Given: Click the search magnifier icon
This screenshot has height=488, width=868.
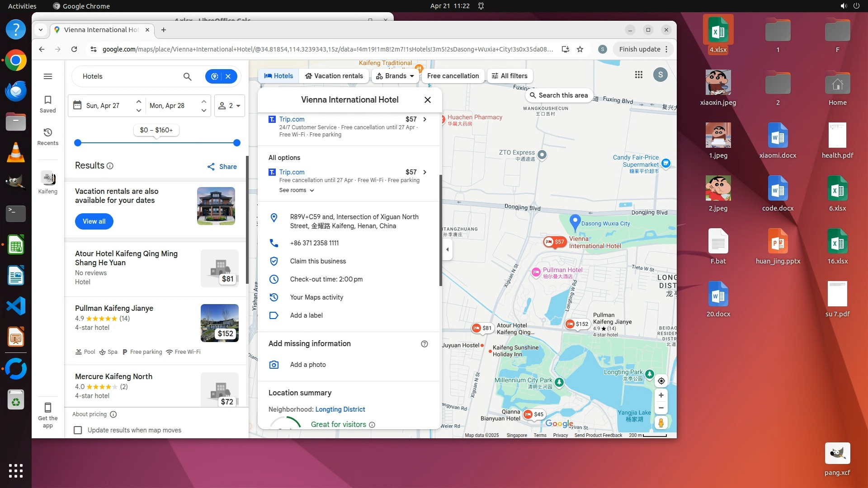Looking at the screenshot, I should coord(187,76).
